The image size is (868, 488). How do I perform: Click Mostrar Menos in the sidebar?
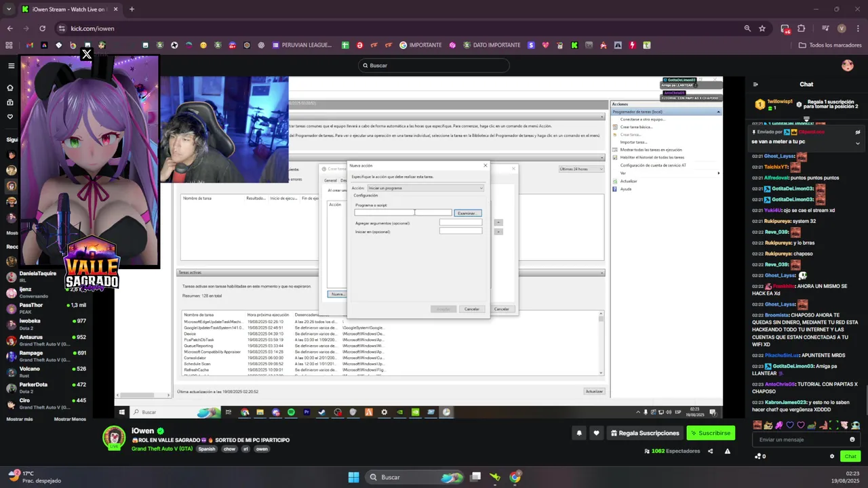coord(70,419)
